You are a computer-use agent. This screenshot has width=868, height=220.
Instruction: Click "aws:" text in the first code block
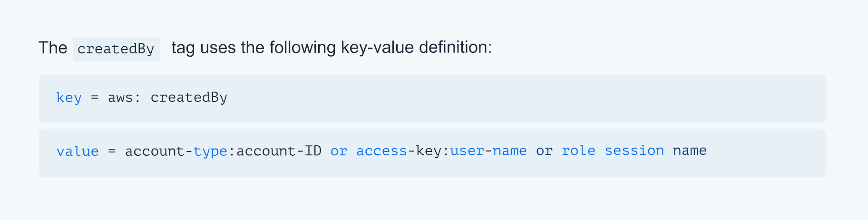click(124, 98)
